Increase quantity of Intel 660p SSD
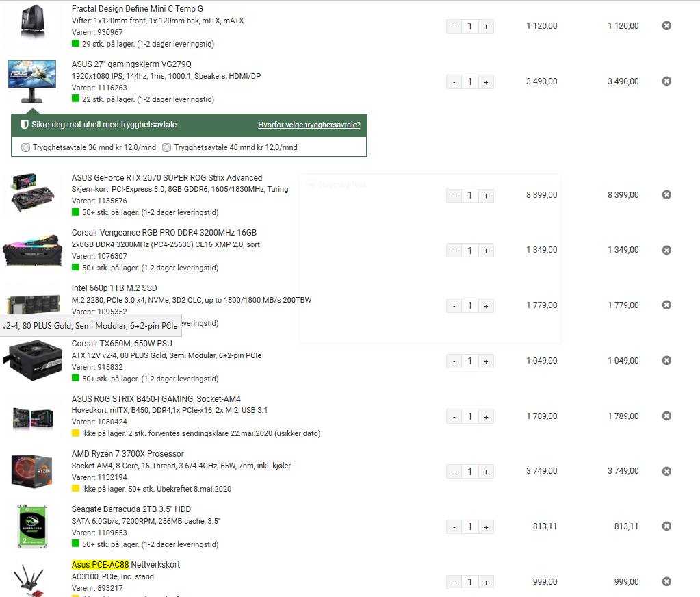The image size is (700, 597). (x=486, y=306)
